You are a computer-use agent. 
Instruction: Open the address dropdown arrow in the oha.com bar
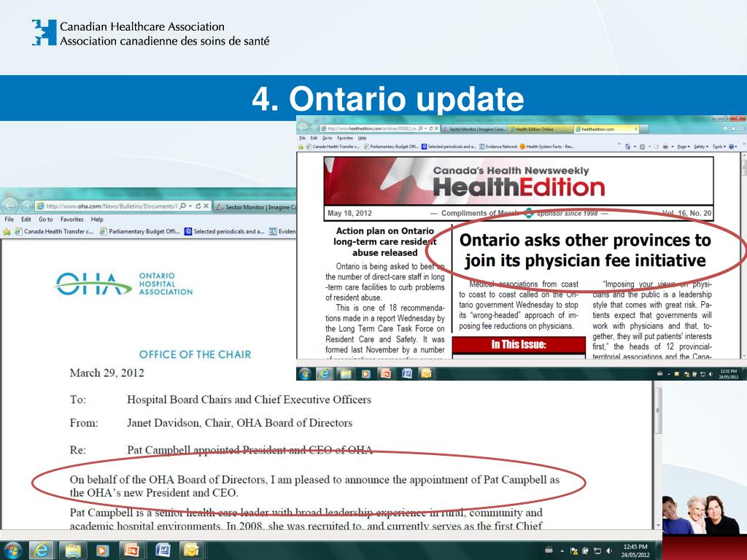click(190, 206)
